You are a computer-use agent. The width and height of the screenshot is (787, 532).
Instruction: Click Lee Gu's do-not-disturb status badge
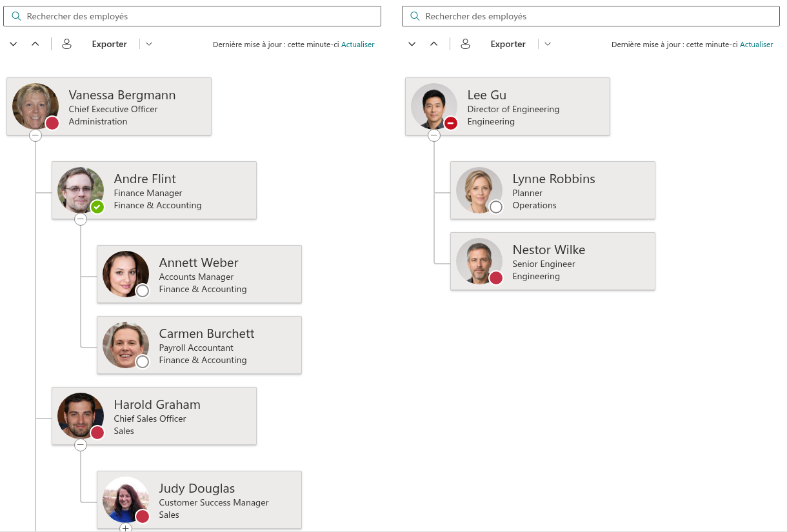(x=451, y=123)
